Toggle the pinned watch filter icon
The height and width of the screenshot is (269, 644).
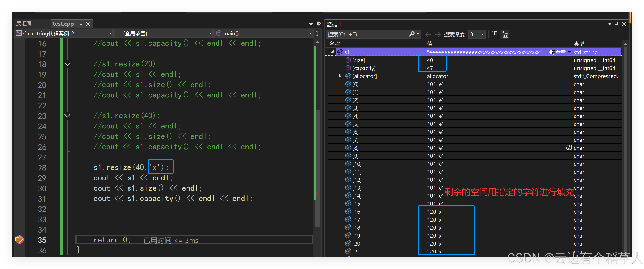(x=495, y=34)
